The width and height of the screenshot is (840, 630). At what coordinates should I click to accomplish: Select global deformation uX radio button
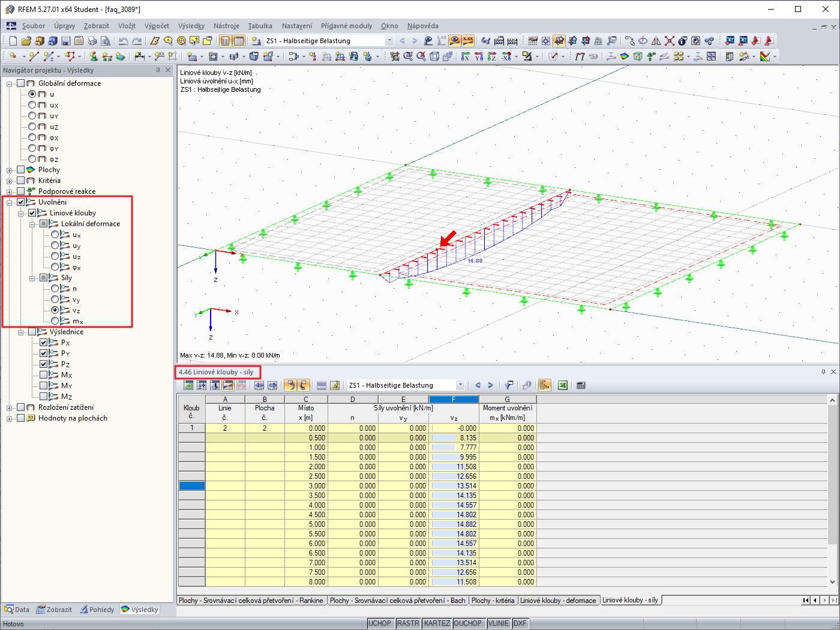(x=32, y=105)
